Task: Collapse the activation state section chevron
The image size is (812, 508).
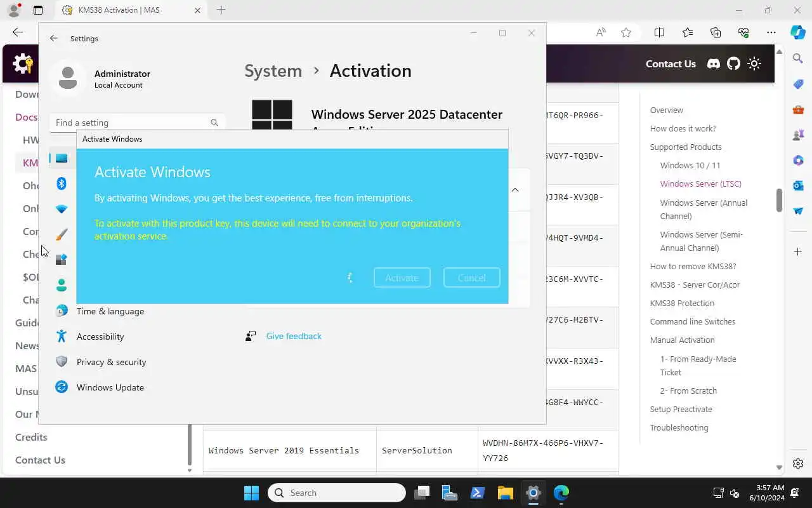Action: tap(515, 189)
